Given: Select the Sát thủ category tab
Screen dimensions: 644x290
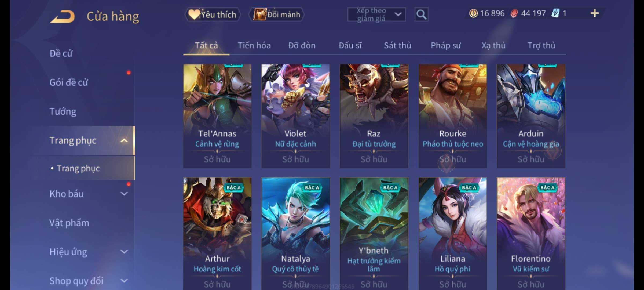Looking at the screenshot, I should tap(397, 45).
